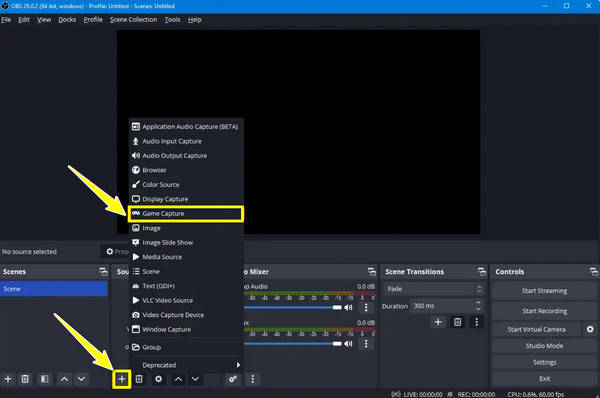Add a Text (GDI+) source
Screen dimensions: 600x398
pos(186,286)
